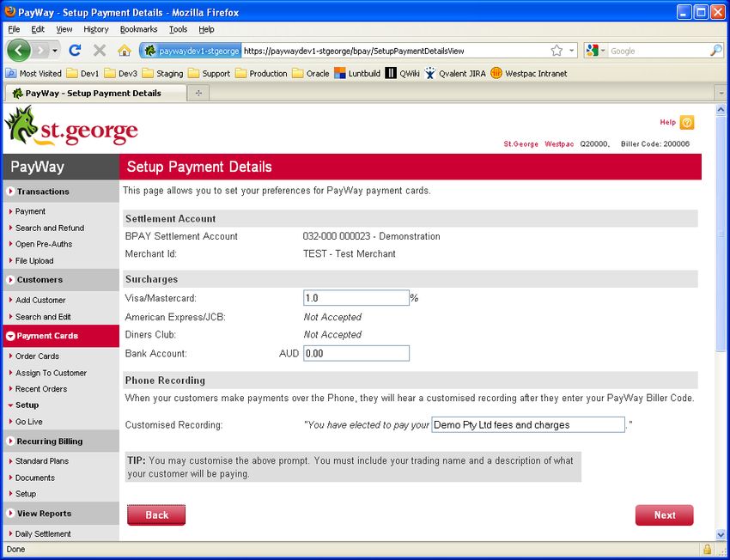Screen dimensions: 730x560
Task: Open the Luntbuild bookmark
Action: pos(357,74)
